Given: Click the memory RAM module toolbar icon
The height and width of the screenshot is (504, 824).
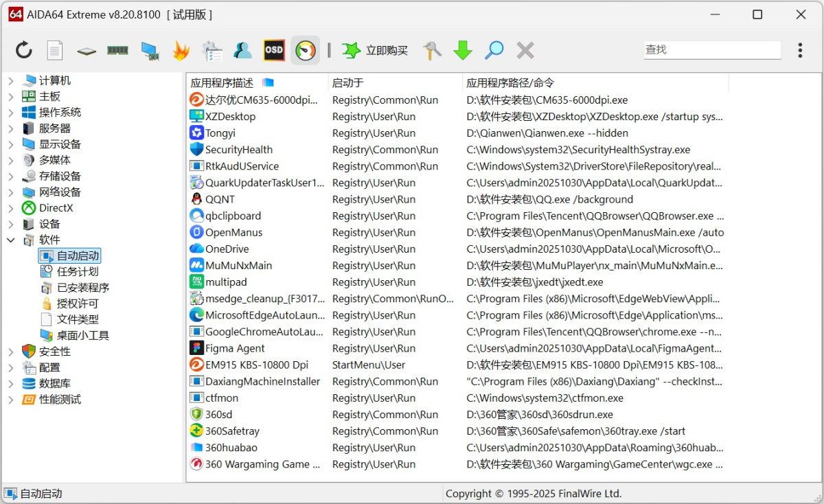Looking at the screenshot, I should (x=118, y=50).
